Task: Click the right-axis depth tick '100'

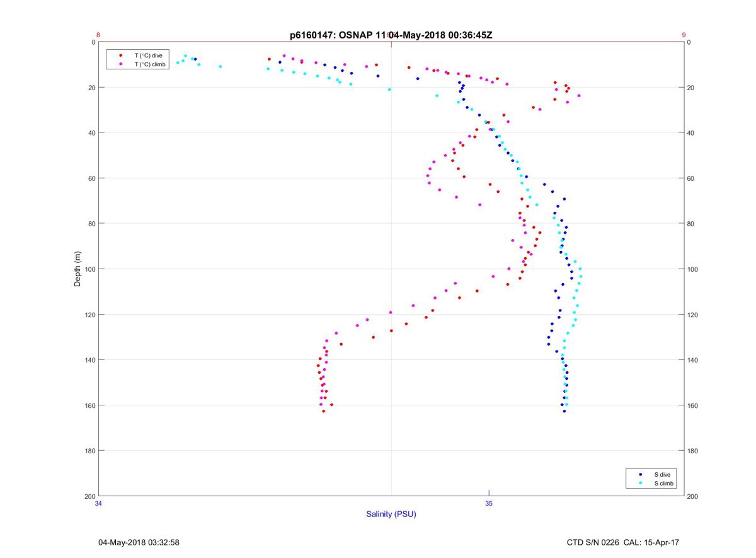Action: [x=693, y=269]
